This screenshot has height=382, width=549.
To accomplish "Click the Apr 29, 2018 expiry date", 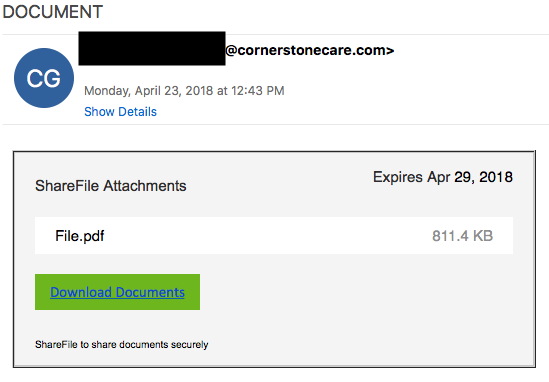I will pyautogui.click(x=470, y=177).
